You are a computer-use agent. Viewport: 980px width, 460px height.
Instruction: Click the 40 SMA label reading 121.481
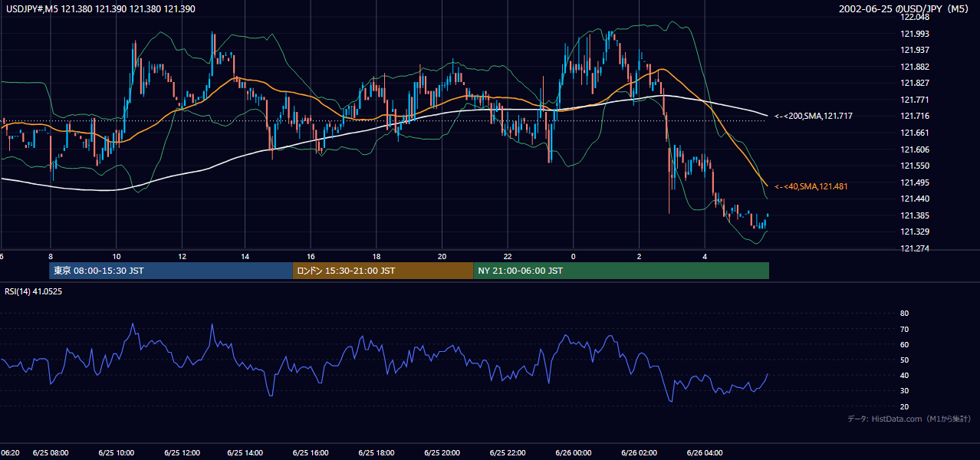[811, 186]
